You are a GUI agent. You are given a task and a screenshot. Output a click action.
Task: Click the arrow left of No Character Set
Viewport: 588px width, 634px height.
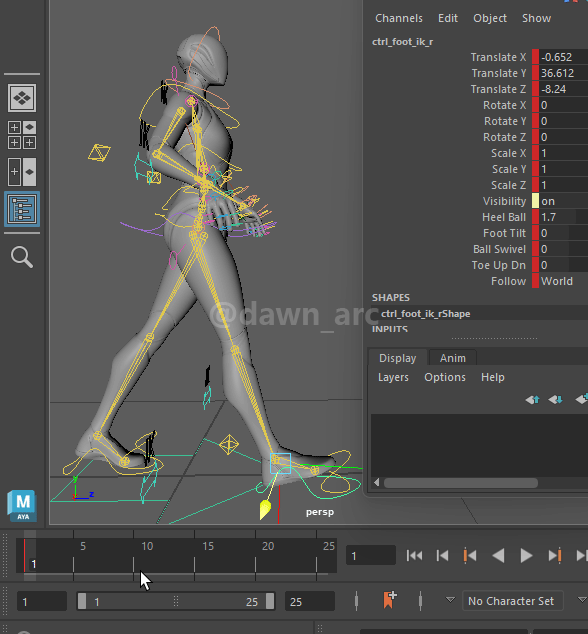point(450,600)
